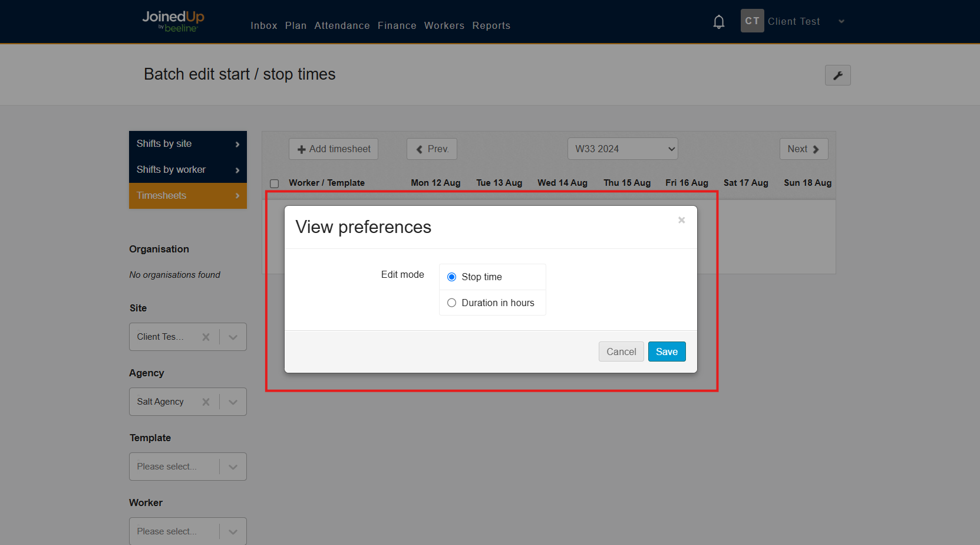Go to the Attendance menu

point(342,25)
